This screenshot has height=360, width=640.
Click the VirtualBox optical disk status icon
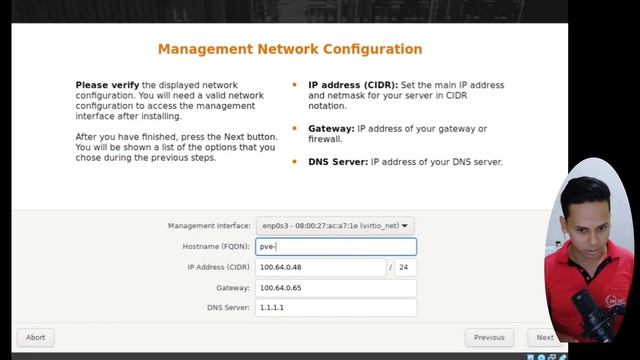pyautogui.click(x=541, y=358)
